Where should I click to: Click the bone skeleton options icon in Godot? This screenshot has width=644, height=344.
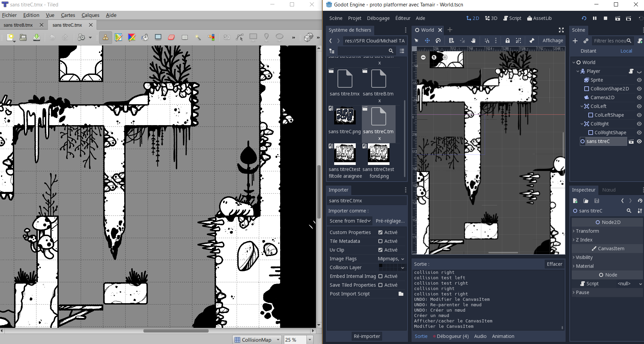(x=532, y=40)
